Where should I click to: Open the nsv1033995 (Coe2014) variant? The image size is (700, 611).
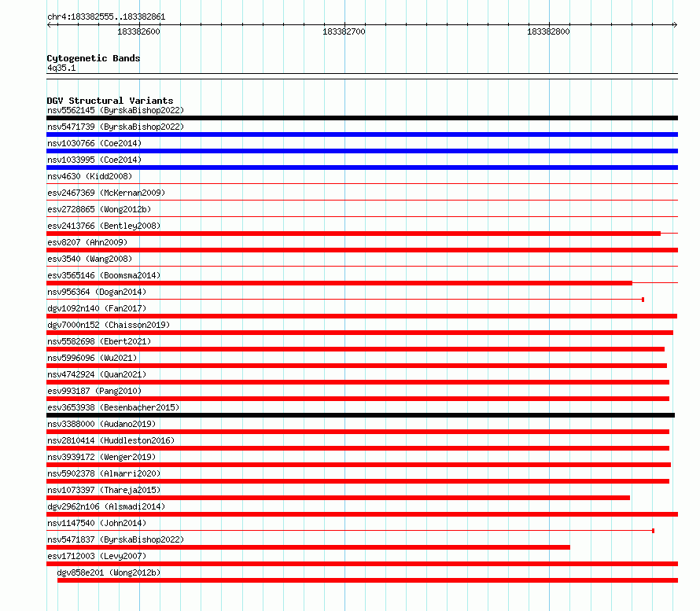click(x=94, y=160)
